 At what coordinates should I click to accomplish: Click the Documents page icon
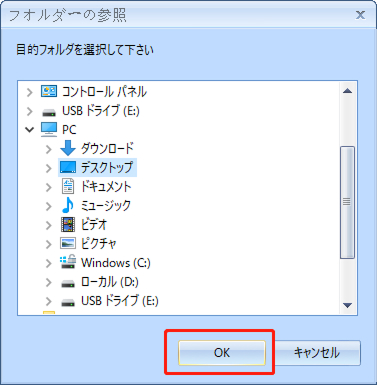[68, 186]
